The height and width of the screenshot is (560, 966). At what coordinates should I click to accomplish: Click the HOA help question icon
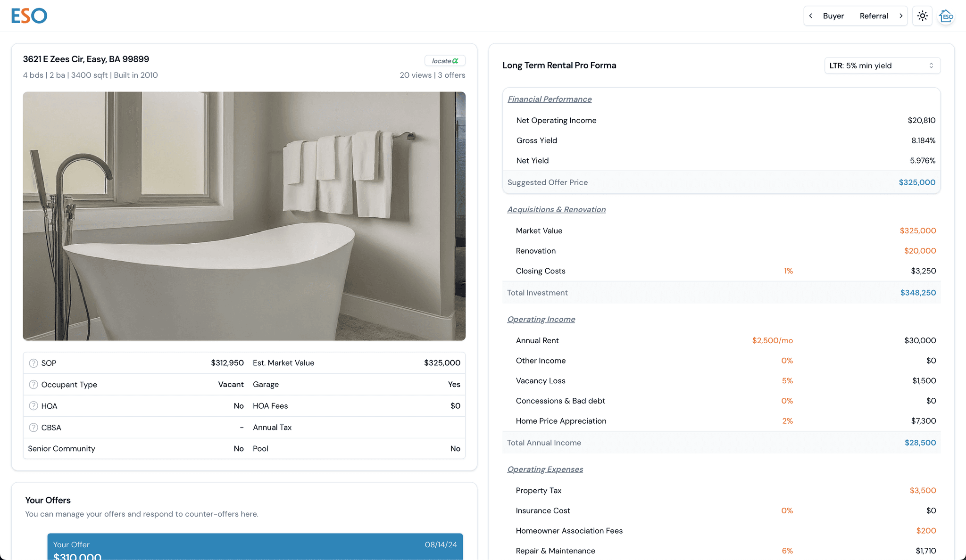pyautogui.click(x=33, y=406)
